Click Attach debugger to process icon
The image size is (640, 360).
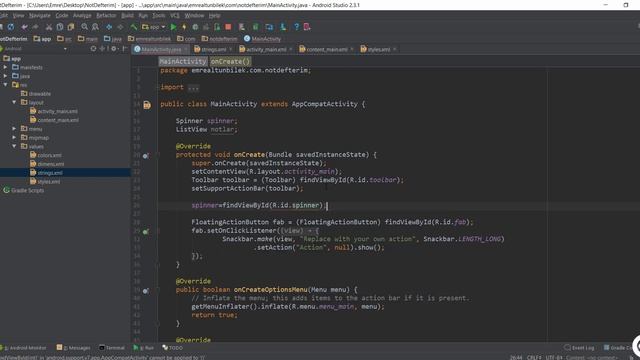[217, 27]
